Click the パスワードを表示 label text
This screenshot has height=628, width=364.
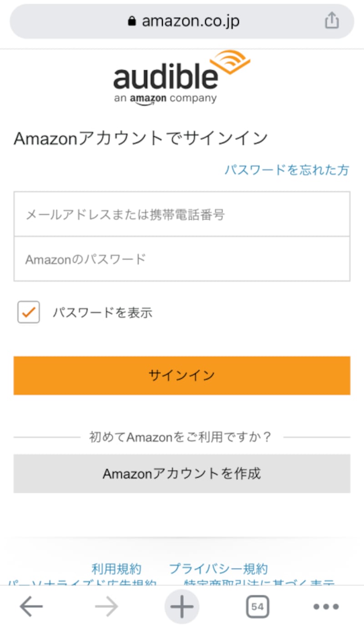tap(102, 312)
